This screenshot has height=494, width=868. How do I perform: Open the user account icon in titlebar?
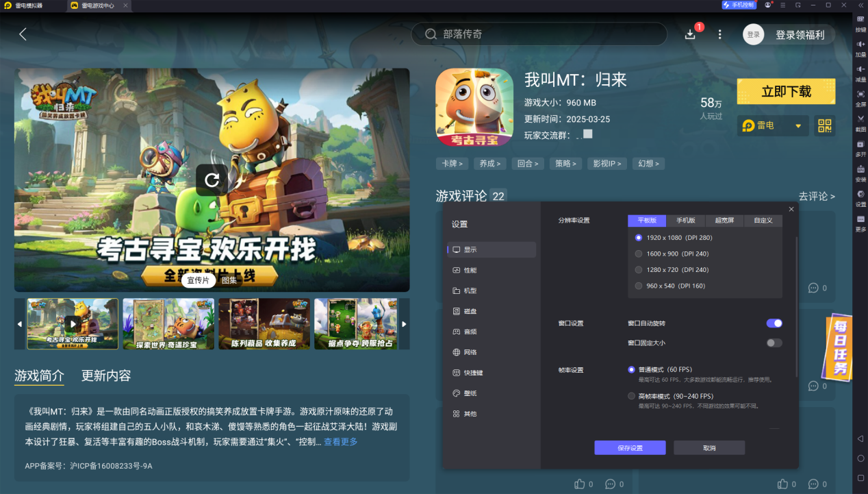pos(768,5)
